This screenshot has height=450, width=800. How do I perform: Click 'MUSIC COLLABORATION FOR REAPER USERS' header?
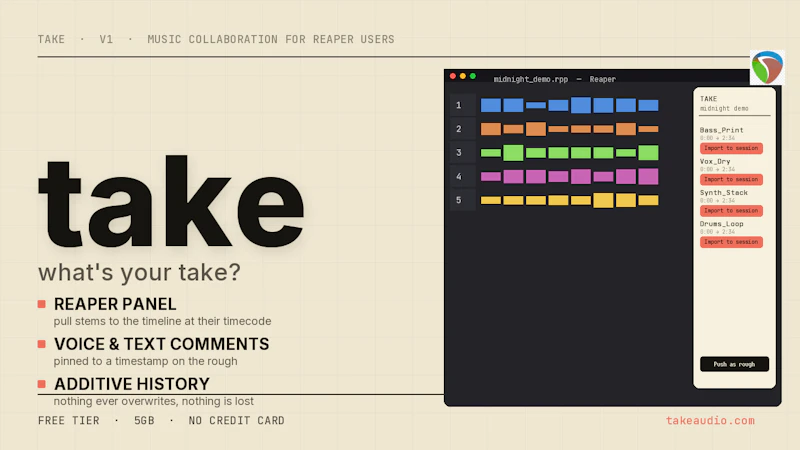tap(271, 39)
